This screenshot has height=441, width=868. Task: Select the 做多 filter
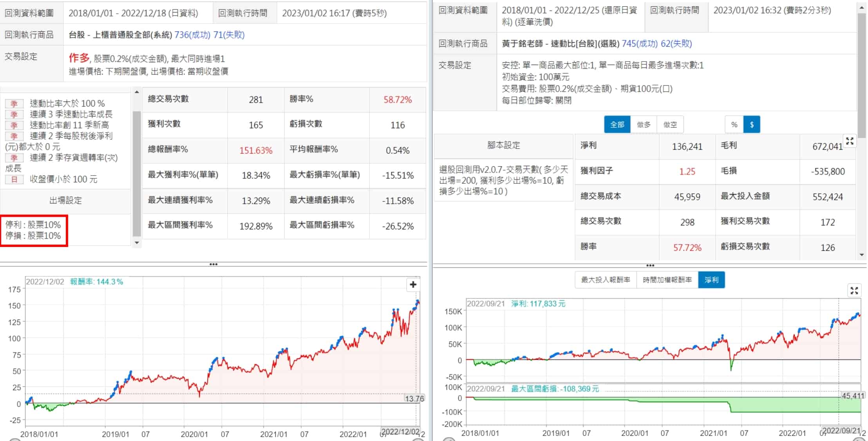point(644,125)
